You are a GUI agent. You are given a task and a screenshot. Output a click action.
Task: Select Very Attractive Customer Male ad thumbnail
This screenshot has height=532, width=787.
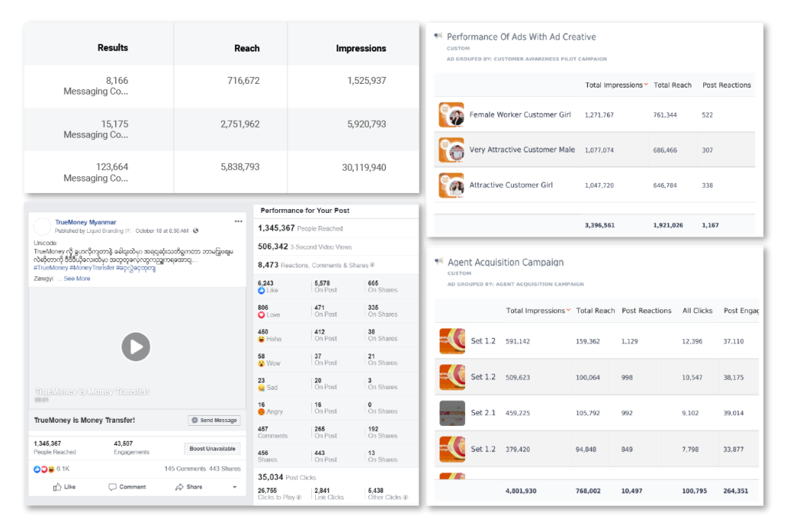tap(451, 150)
